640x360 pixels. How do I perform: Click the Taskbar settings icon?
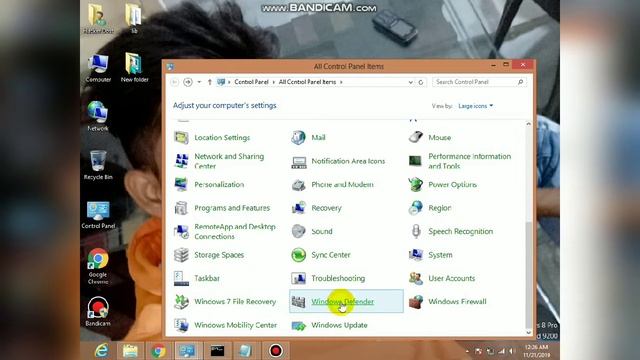[181, 278]
